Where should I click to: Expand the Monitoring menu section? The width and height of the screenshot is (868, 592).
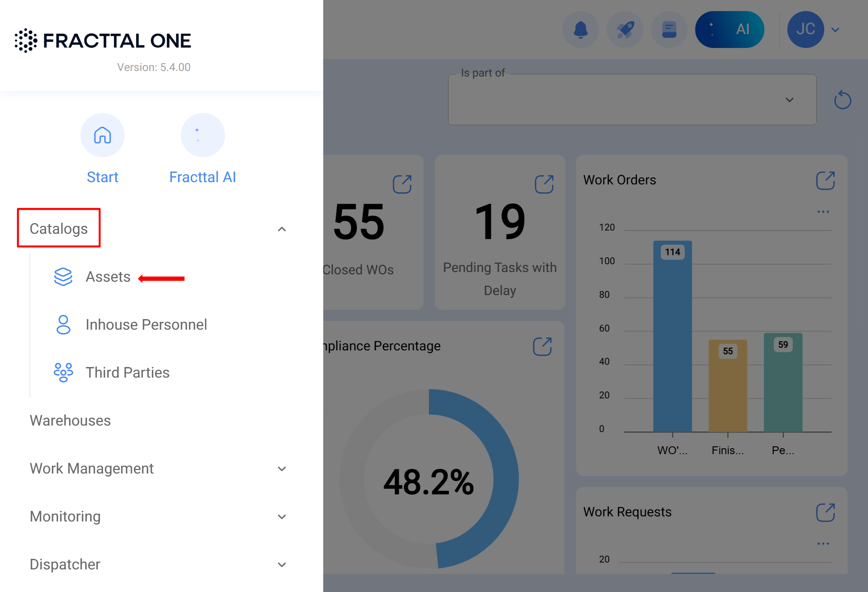282,517
